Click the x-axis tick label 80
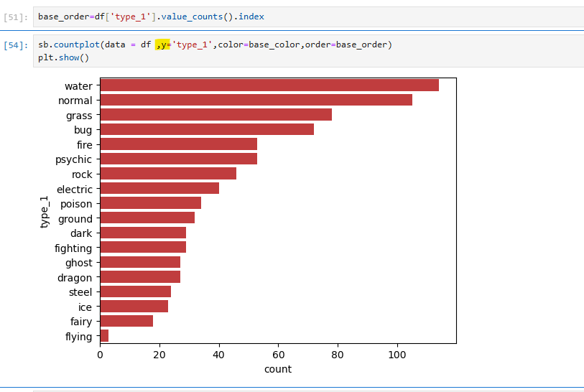Viewport: 584px width, 392px height. tap(338, 355)
